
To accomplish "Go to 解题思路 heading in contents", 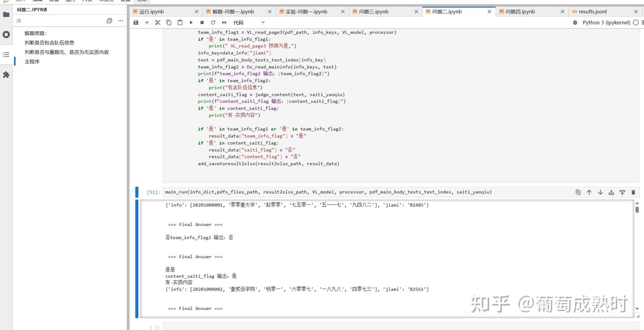I will click(x=35, y=33).
